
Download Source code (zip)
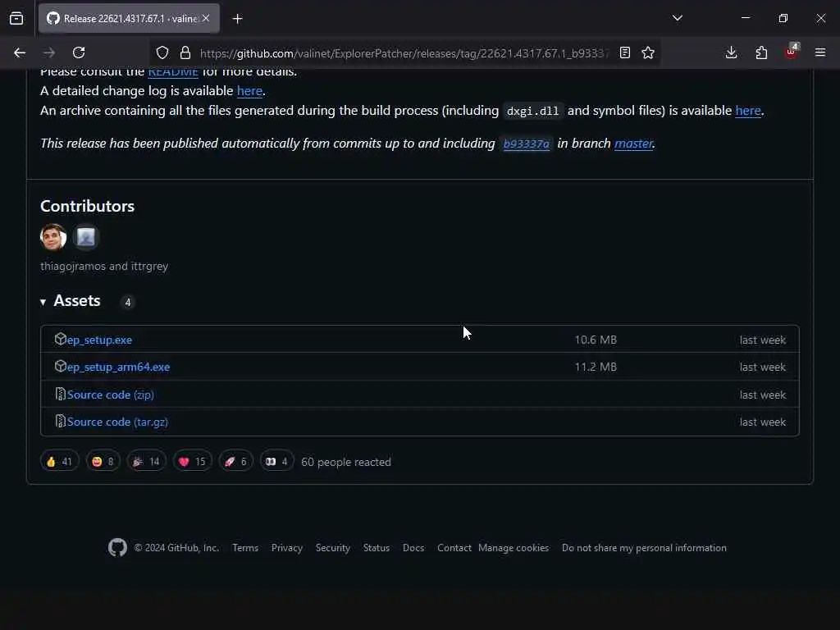tap(111, 395)
